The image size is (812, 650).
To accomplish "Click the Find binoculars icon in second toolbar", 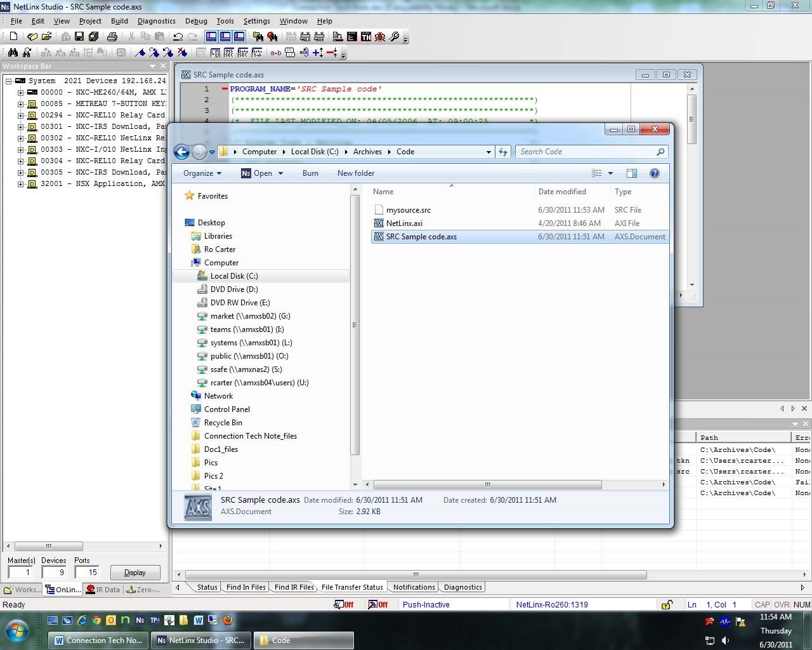I will 13,53.
